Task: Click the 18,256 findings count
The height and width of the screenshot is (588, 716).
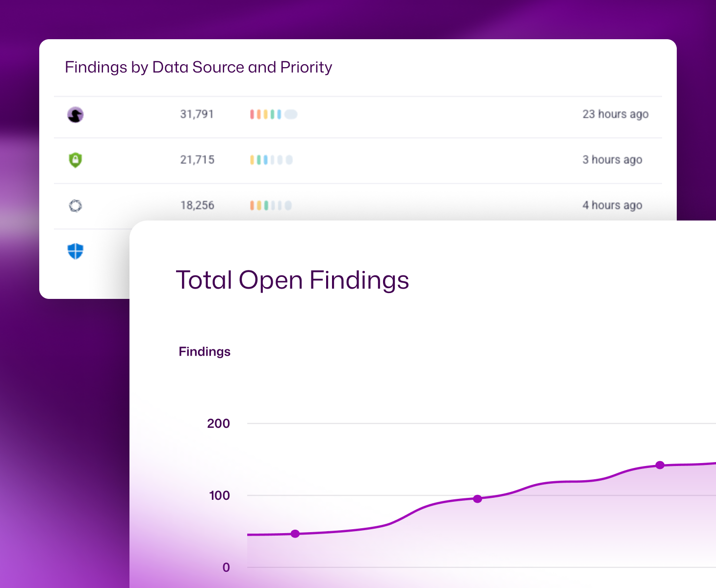Action: coord(197,206)
